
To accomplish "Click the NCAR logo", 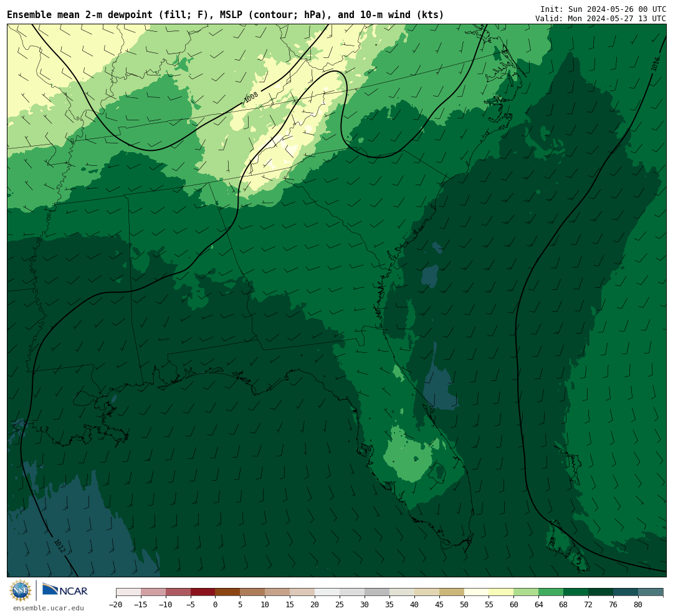I will (x=65, y=590).
